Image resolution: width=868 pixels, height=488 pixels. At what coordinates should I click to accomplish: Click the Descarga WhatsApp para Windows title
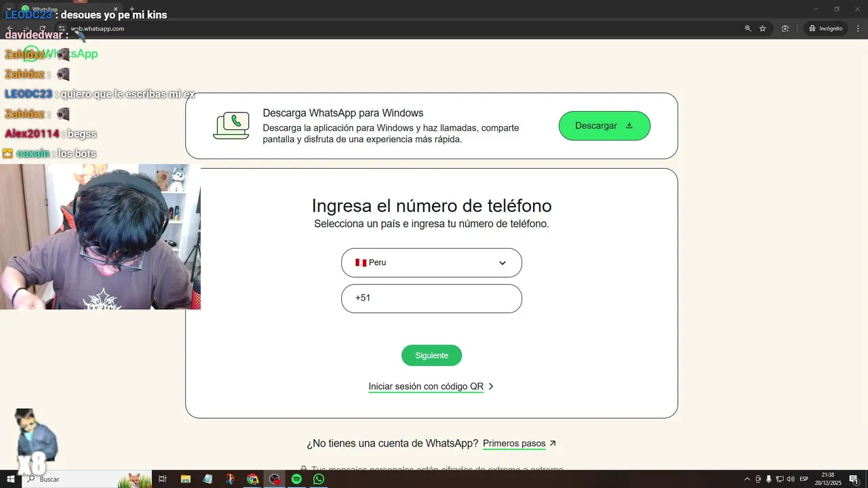coord(343,113)
